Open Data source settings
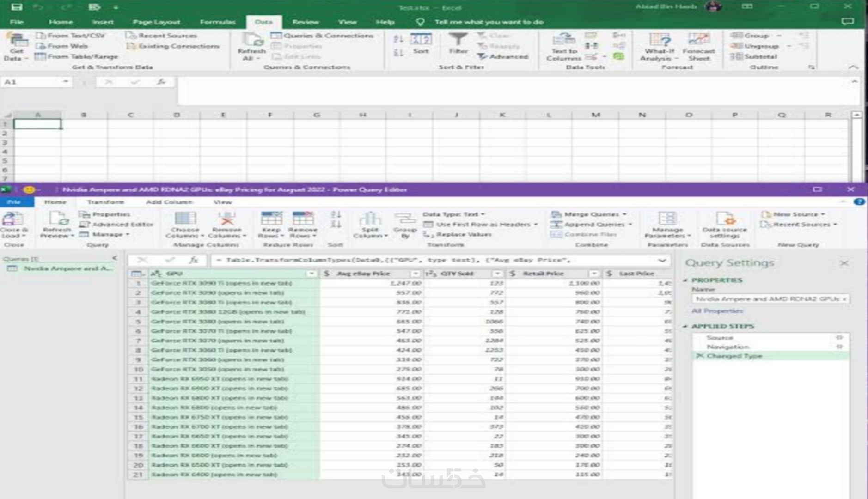 724,224
